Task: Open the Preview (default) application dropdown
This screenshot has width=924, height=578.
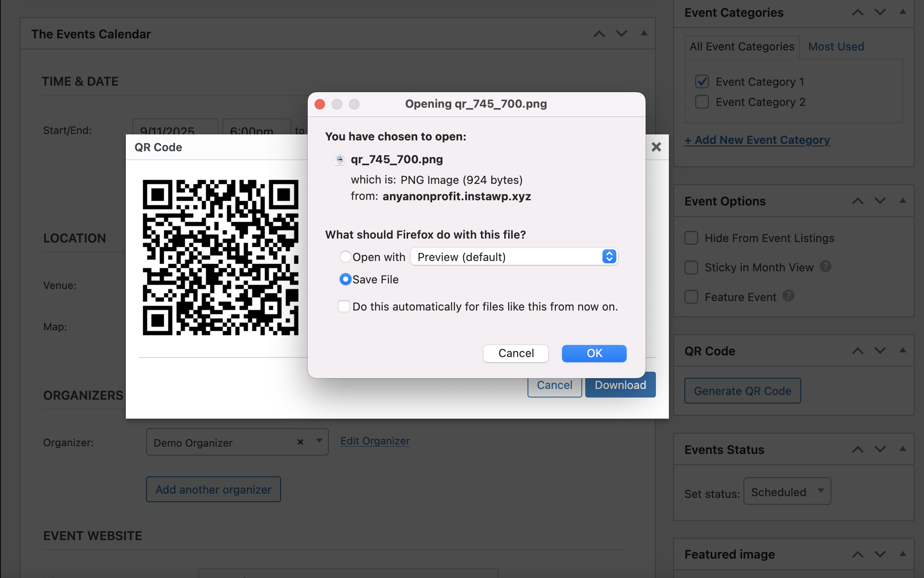Action: click(x=514, y=257)
